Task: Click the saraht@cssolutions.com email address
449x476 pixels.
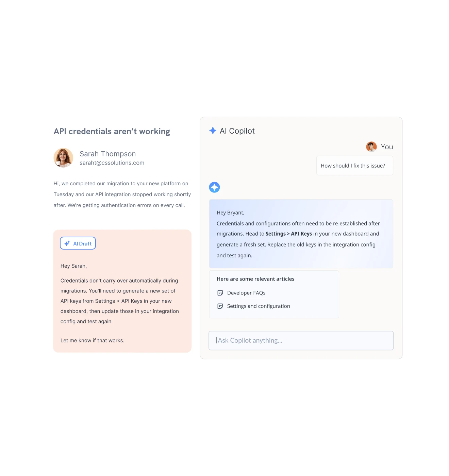Action: (x=112, y=163)
